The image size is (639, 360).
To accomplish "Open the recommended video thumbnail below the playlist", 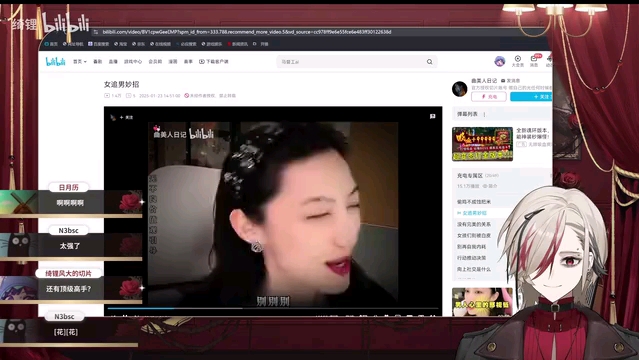I will [483, 302].
